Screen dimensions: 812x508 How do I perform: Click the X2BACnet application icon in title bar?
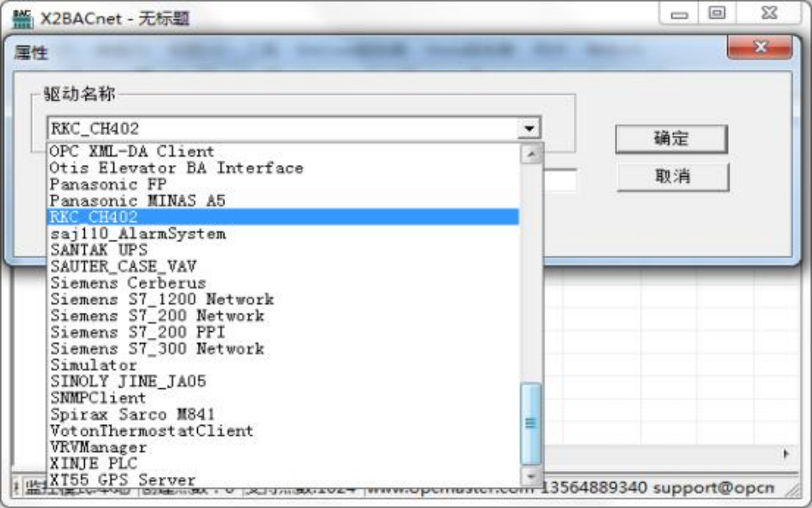tap(22, 18)
